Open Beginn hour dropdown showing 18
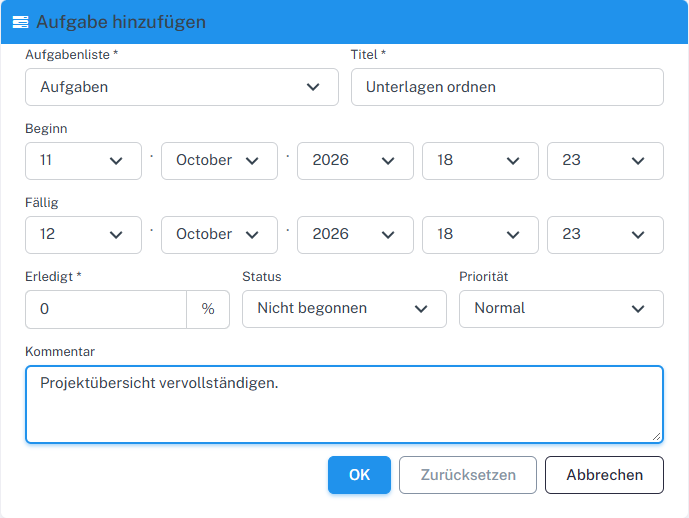This screenshot has height=518, width=689. (x=480, y=161)
